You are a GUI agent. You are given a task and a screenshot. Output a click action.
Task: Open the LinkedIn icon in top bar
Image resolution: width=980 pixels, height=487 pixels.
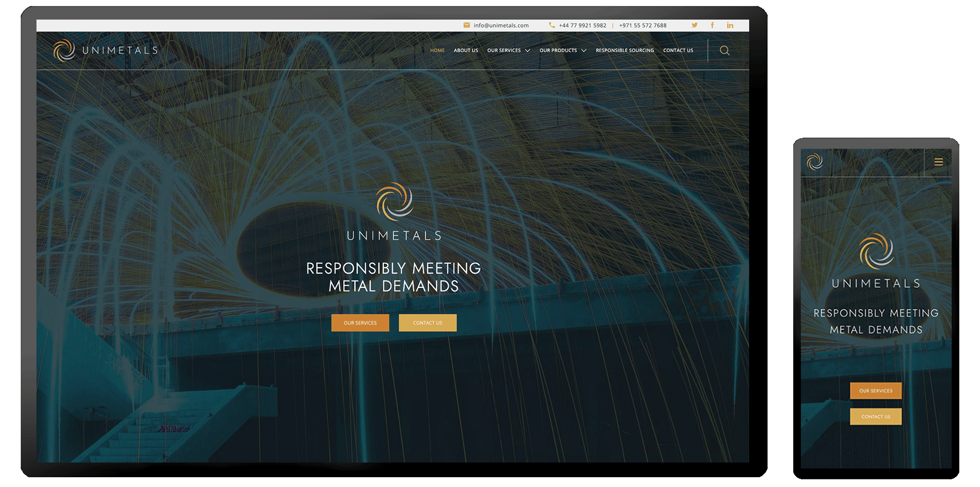(730, 25)
